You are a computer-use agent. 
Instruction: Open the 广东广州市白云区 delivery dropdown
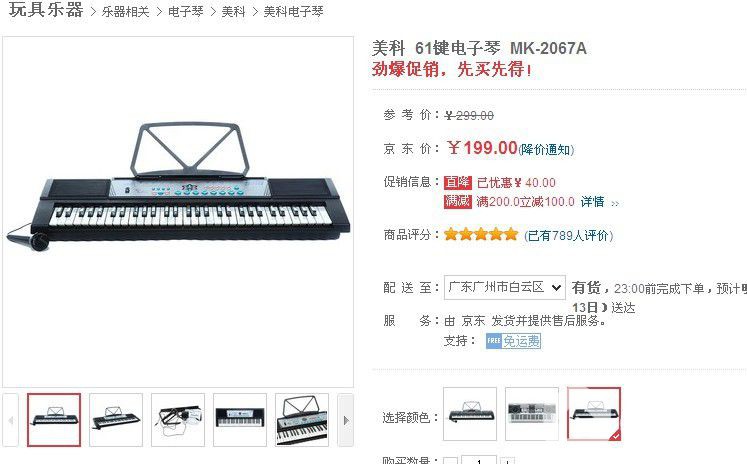(505, 287)
